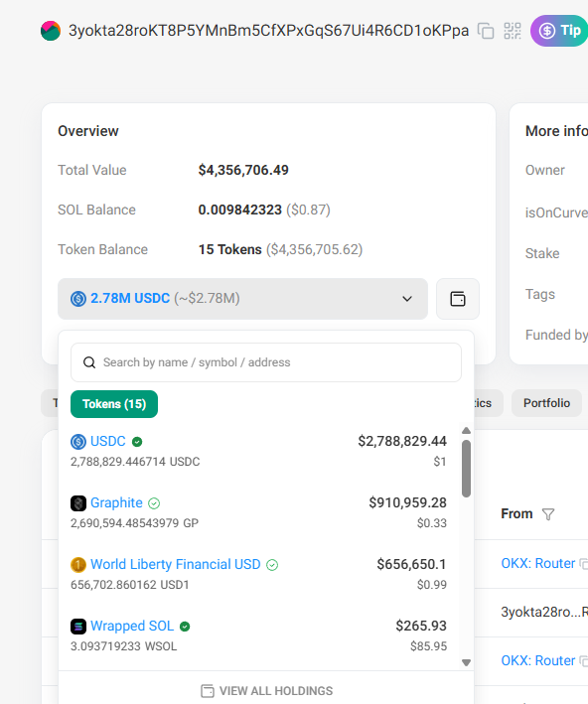
Task: Select Graphite value $910,959.28
Action: [x=407, y=502]
